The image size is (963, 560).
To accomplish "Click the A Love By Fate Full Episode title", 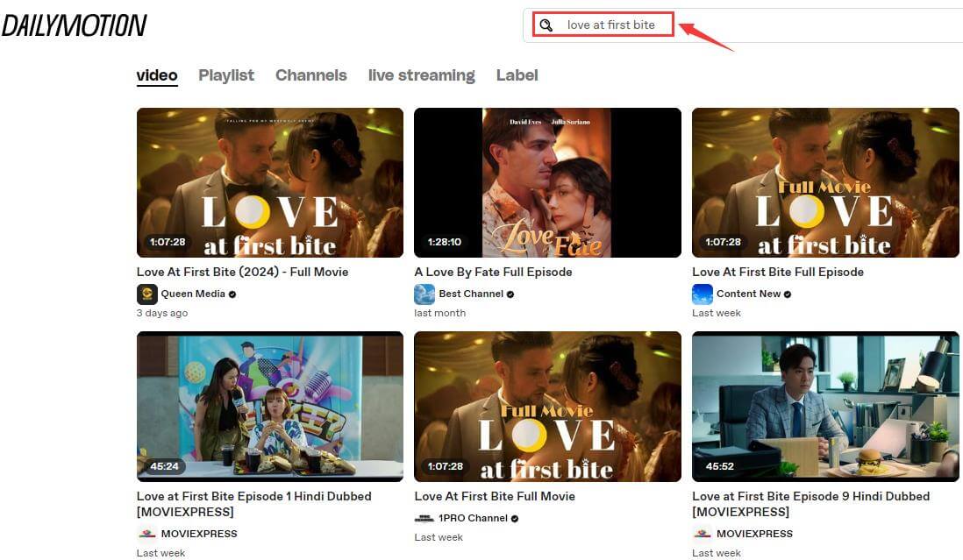I will (493, 272).
